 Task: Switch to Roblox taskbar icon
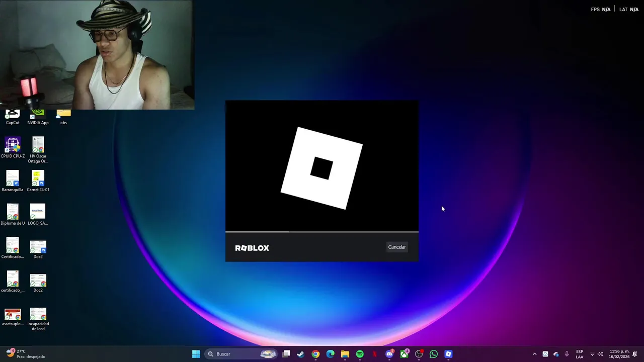pos(448,354)
